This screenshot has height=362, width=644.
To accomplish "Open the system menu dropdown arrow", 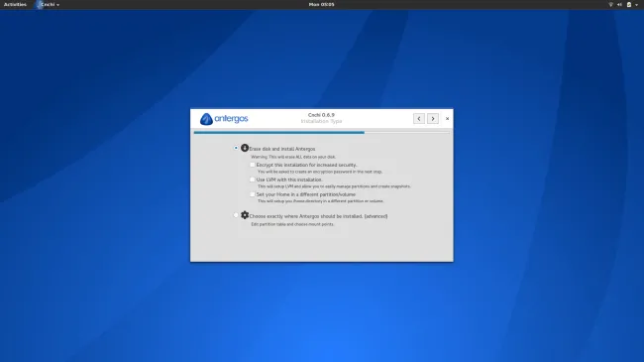I will 637,5.
